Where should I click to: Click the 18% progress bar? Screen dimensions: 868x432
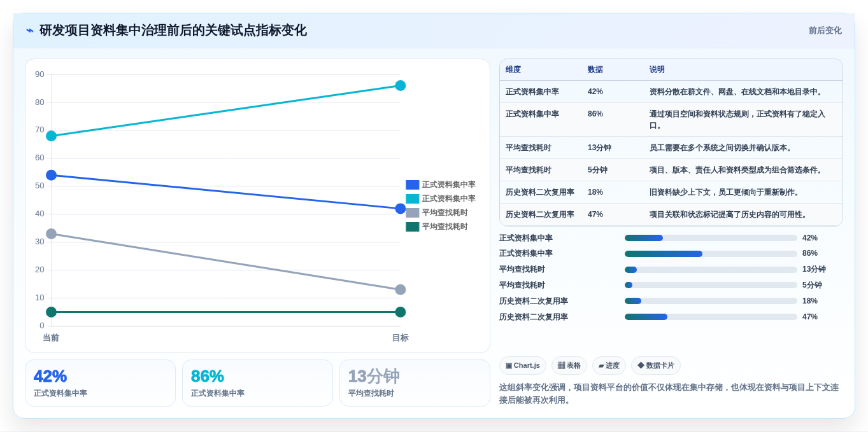[x=711, y=301]
